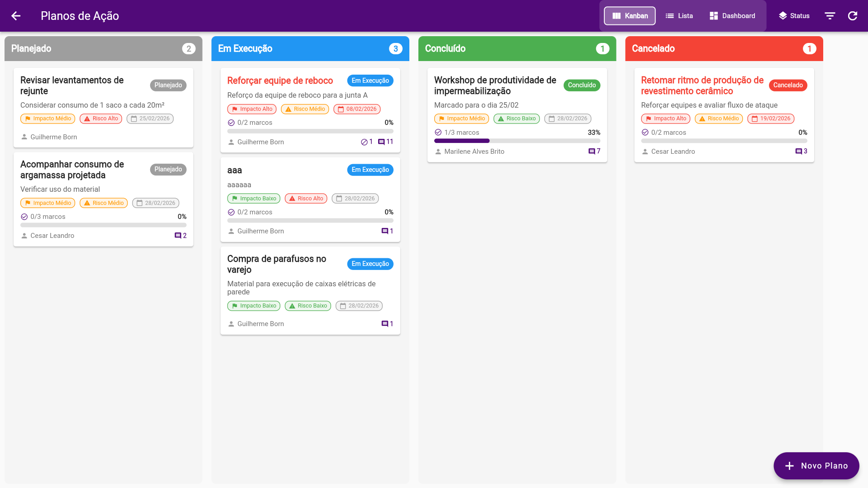Screen dimensions: 868x488
Task: Open the filter list icon
Action: (830, 16)
